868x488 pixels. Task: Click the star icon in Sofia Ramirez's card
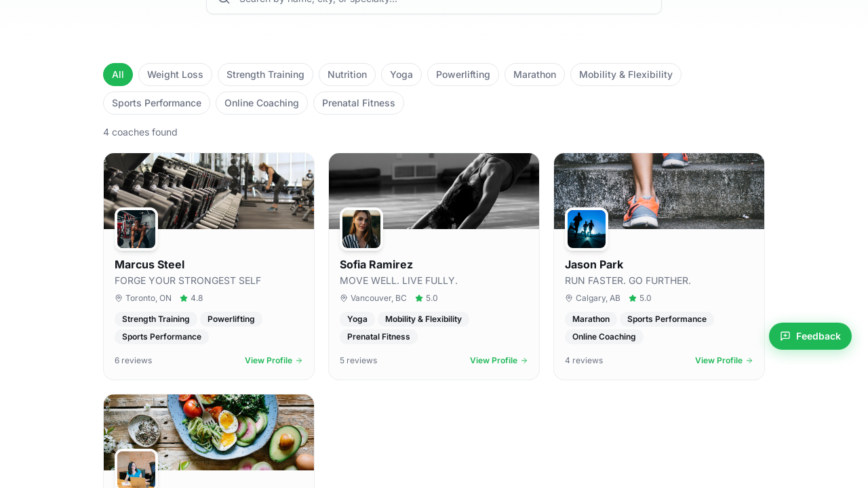tap(419, 298)
